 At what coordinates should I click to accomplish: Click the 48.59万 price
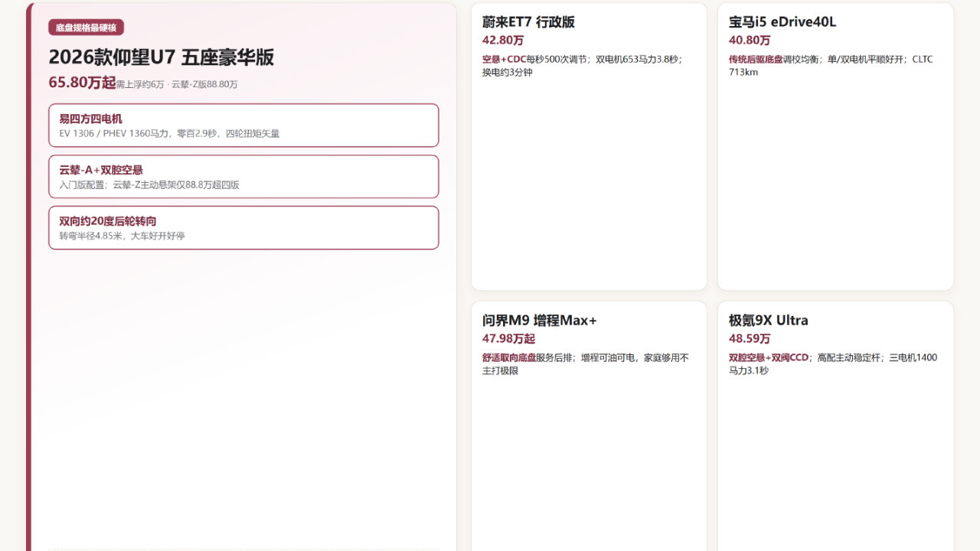pyautogui.click(x=750, y=339)
